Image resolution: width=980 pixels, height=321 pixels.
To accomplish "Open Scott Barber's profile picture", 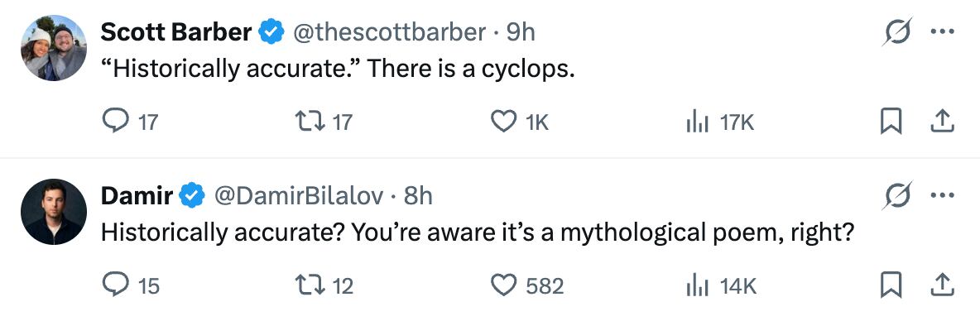I will (x=53, y=48).
